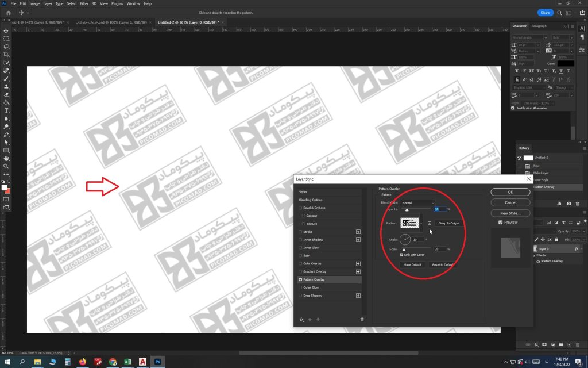Toggle the Preview checkbox
The height and width of the screenshot is (368, 588).
[500, 223]
